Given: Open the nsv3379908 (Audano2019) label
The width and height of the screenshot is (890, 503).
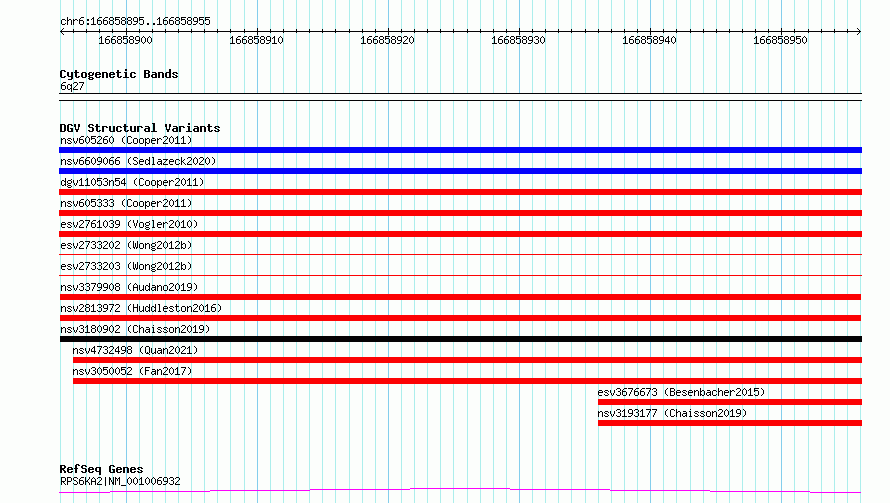Looking at the screenshot, I should tap(129, 287).
